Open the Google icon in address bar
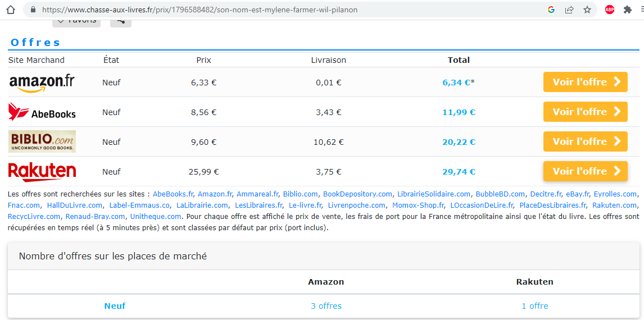This screenshot has height=320, width=644. (551, 10)
